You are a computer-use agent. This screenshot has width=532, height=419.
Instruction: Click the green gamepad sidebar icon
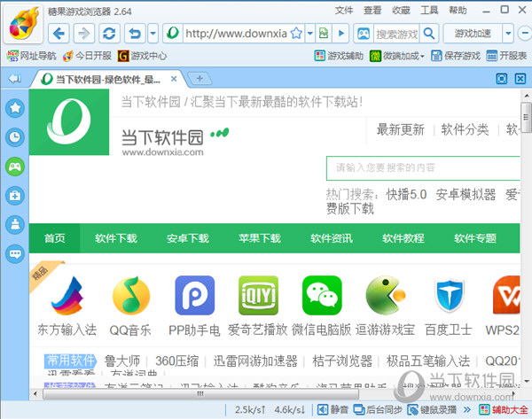[15, 167]
